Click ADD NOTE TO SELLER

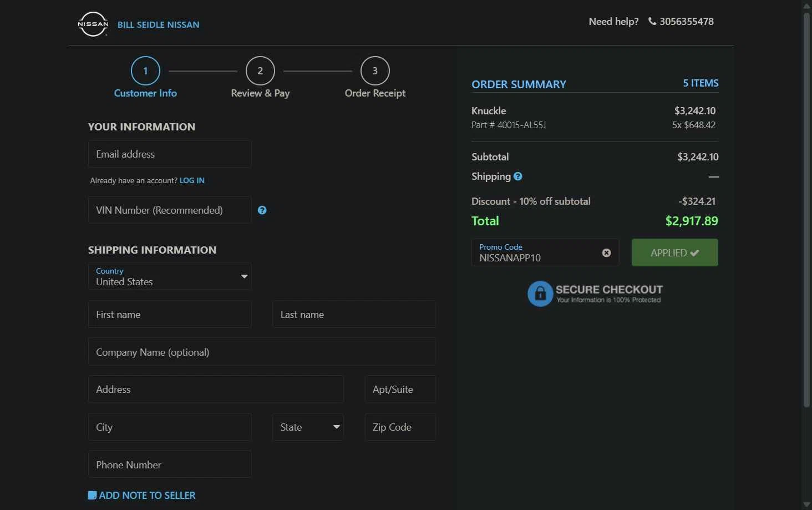pos(147,496)
